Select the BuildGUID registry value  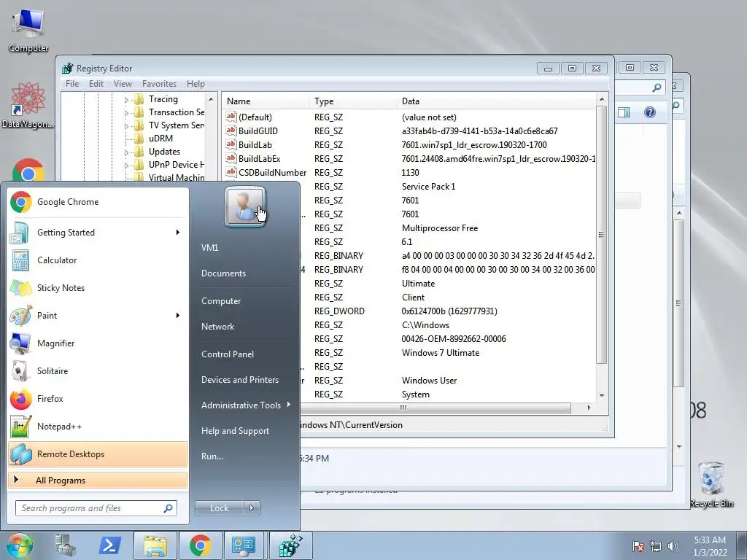pyautogui.click(x=258, y=131)
